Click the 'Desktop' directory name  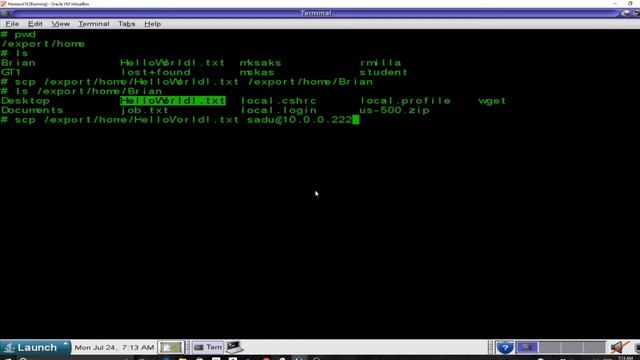tap(25, 101)
